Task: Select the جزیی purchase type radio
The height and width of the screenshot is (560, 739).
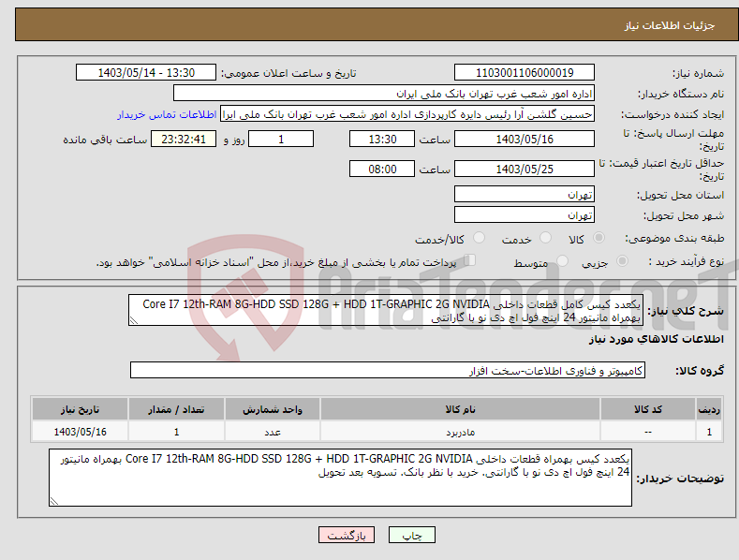Action: click(622, 260)
